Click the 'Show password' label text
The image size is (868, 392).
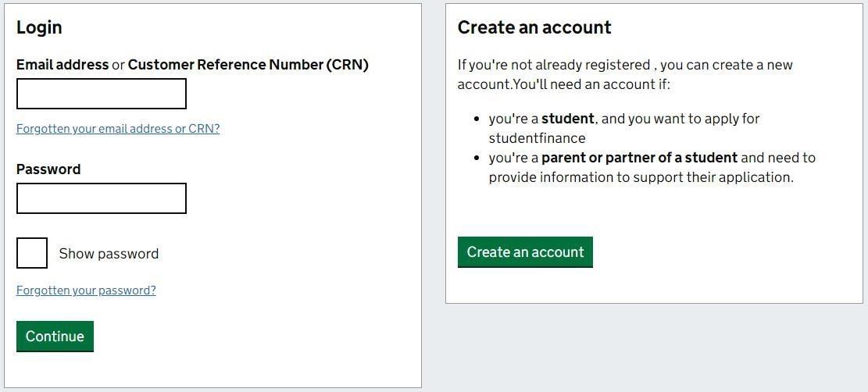[x=109, y=254]
